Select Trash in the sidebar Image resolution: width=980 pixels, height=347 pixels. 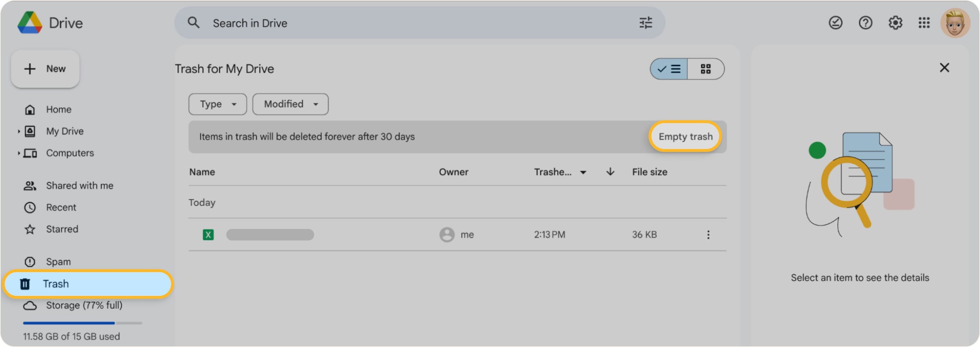point(55,284)
